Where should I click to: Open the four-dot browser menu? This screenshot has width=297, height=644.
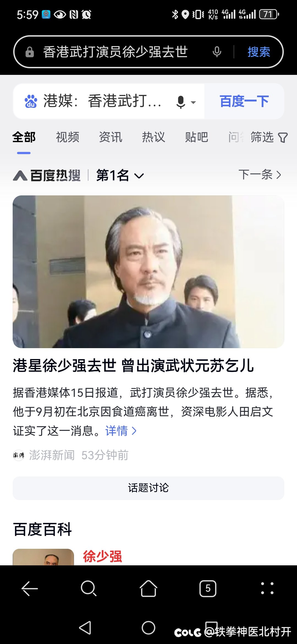click(x=267, y=588)
